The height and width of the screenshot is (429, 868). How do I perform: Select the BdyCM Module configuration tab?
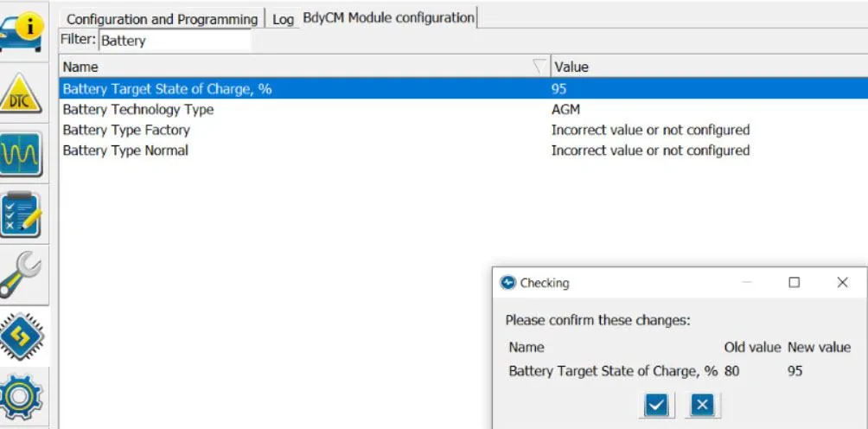click(x=388, y=17)
